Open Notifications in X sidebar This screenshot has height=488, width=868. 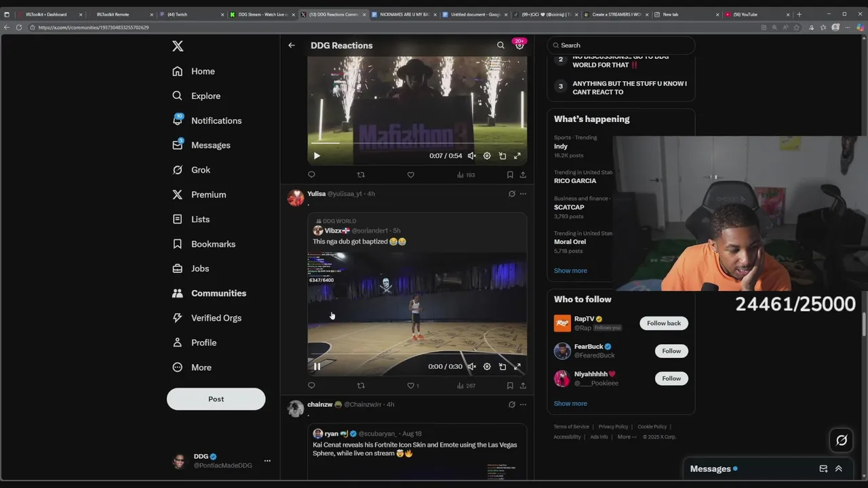(208, 121)
